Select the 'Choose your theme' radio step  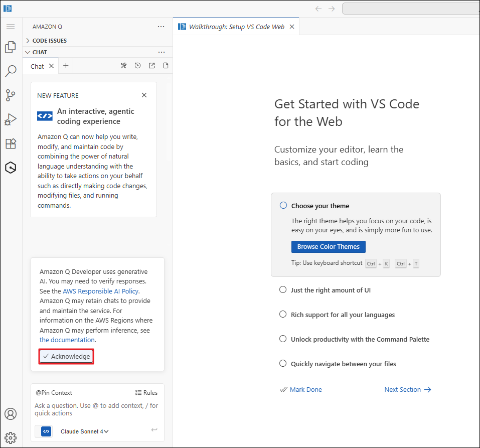click(283, 205)
